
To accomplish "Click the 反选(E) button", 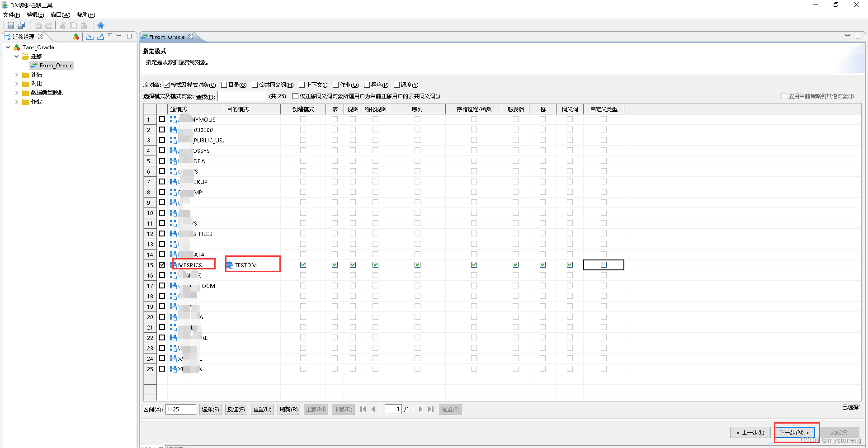I will 236,409.
